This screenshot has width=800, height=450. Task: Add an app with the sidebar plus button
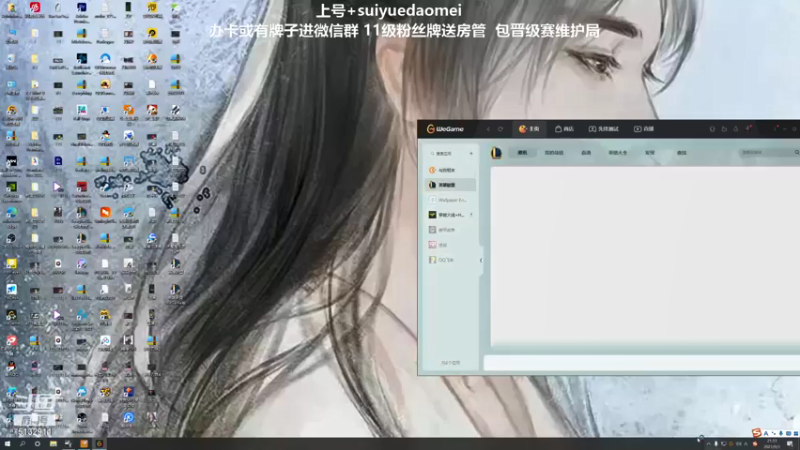click(x=471, y=154)
